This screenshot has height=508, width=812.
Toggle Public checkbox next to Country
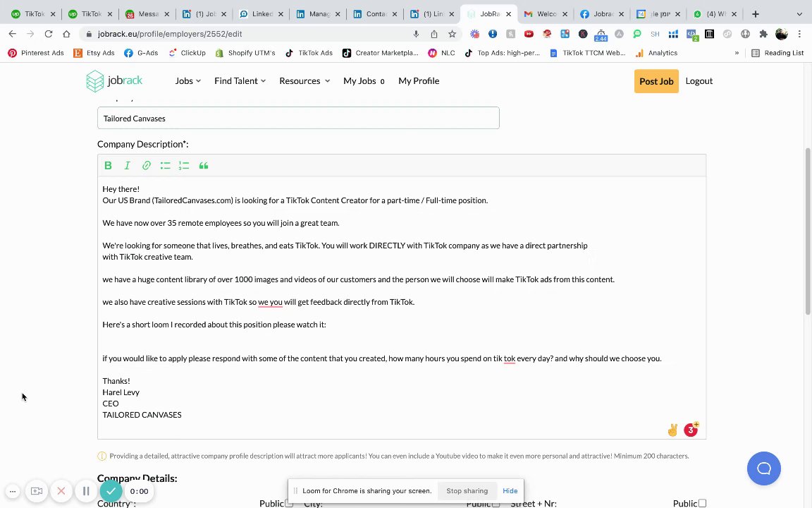point(289,503)
